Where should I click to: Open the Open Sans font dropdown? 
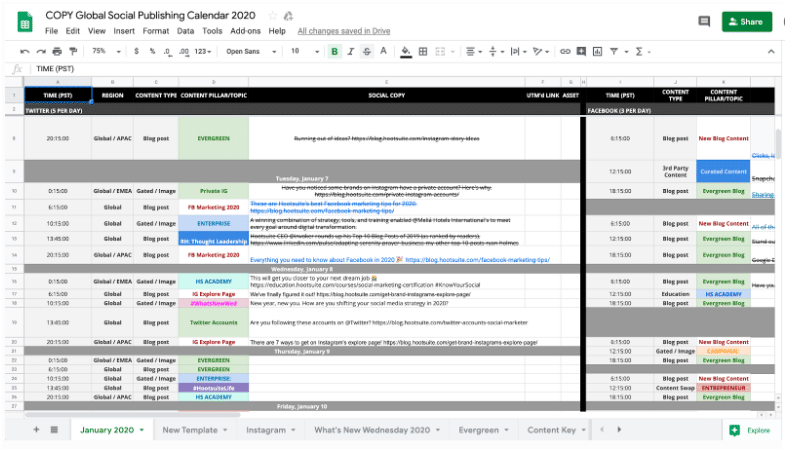[x=248, y=51]
